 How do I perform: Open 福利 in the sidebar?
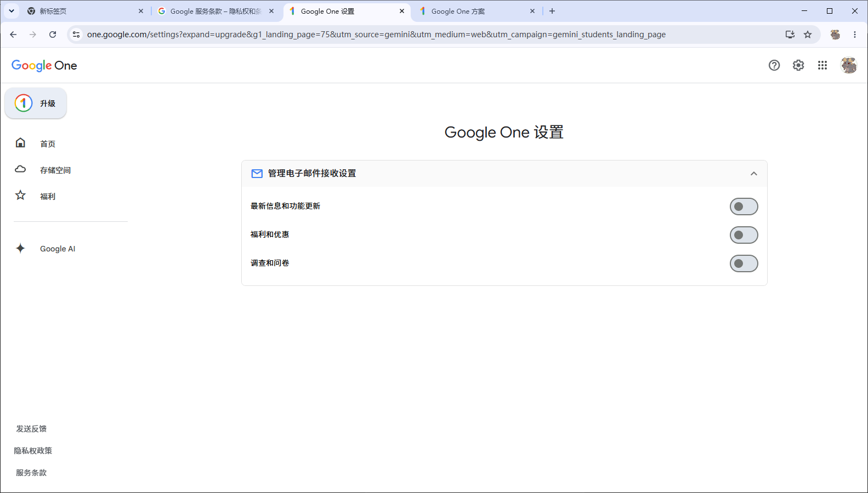(x=48, y=197)
